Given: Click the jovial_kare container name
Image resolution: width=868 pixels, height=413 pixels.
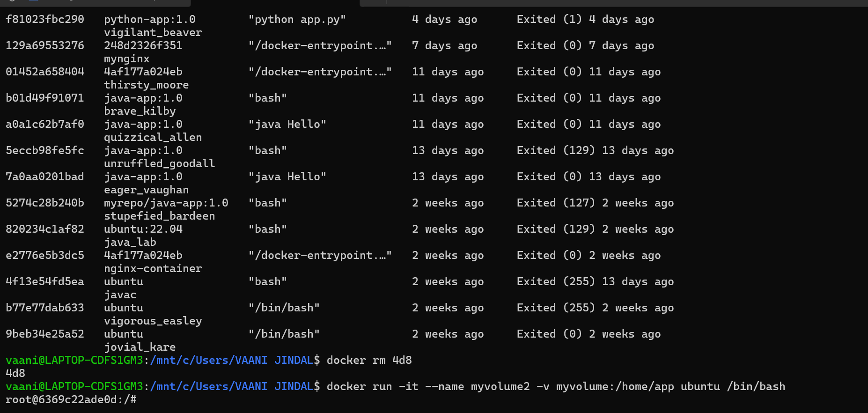Looking at the screenshot, I should pos(140,347).
